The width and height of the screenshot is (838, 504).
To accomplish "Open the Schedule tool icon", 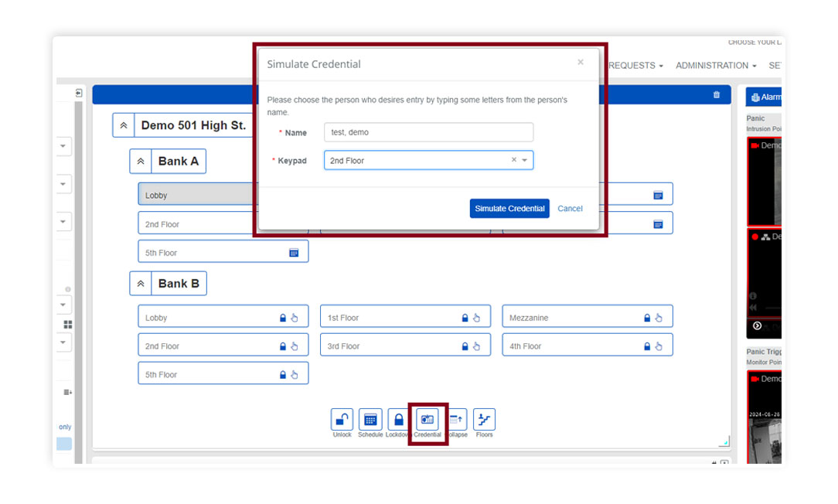I will [x=370, y=420].
